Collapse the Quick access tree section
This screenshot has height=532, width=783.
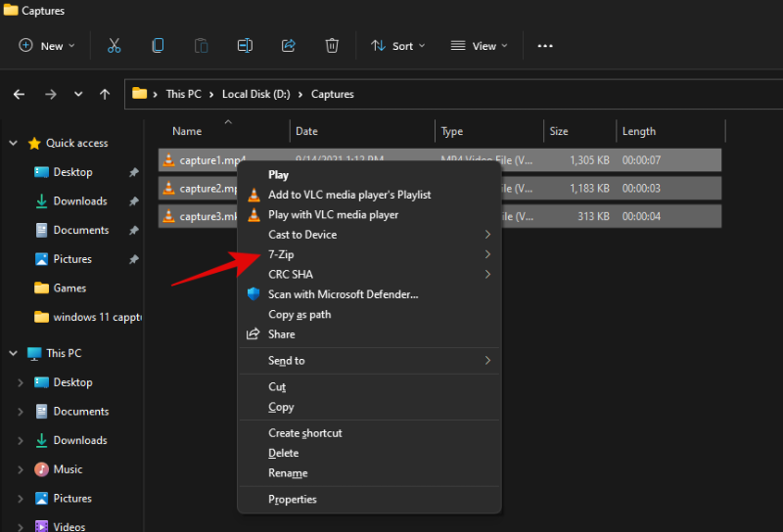[x=14, y=143]
